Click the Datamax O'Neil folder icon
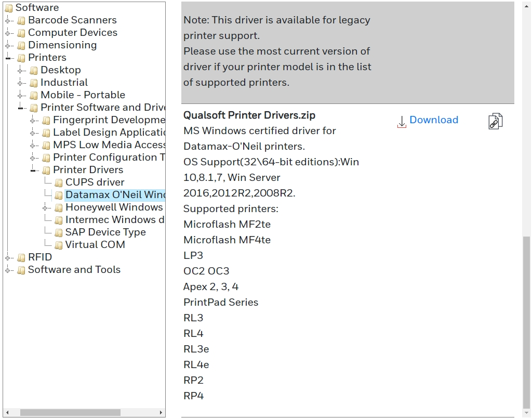 [59, 195]
